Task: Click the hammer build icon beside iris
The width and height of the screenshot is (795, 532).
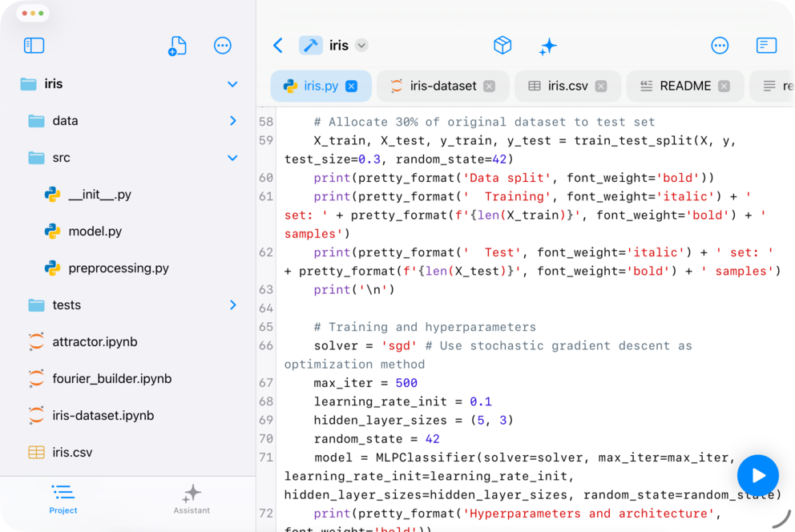Action: coord(310,46)
